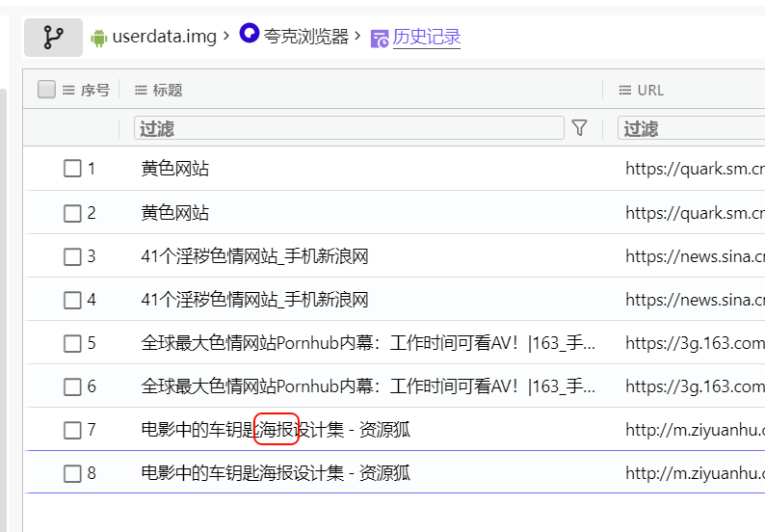Open the 历史记录 breadcrumb link
The width and height of the screenshot is (765, 532).
[x=427, y=37]
